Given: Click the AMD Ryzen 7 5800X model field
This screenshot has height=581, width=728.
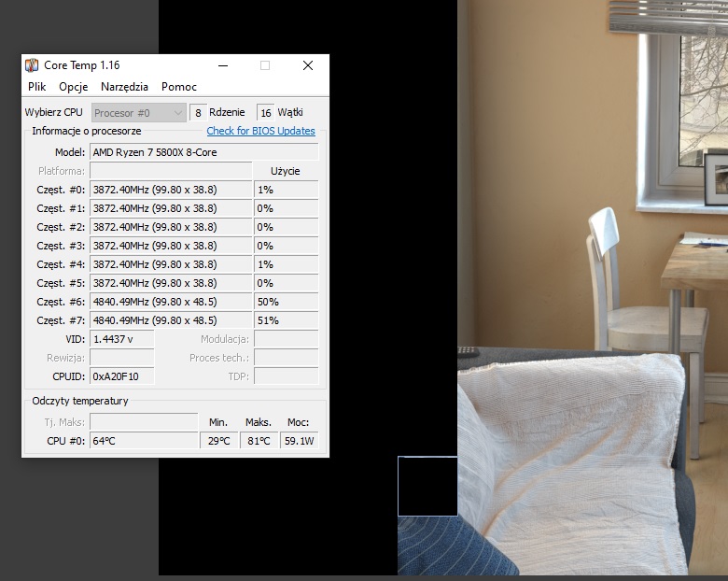Looking at the screenshot, I should pyautogui.click(x=203, y=152).
